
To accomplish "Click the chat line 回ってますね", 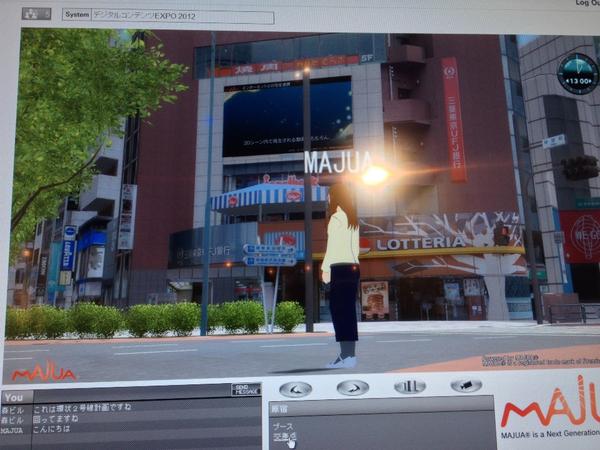I will pos(55,419).
